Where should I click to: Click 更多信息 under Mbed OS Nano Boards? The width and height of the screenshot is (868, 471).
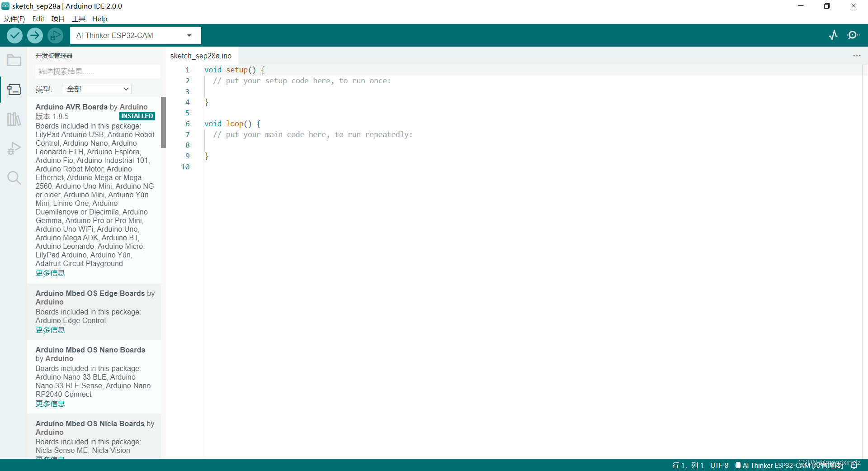[x=50, y=404]
